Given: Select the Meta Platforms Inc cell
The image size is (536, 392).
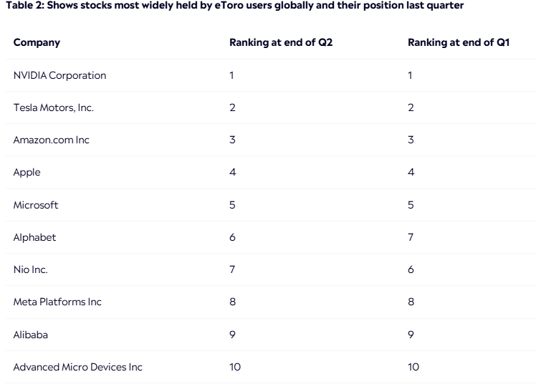Looking at the screenshot, I should click(x=57, y=302).
